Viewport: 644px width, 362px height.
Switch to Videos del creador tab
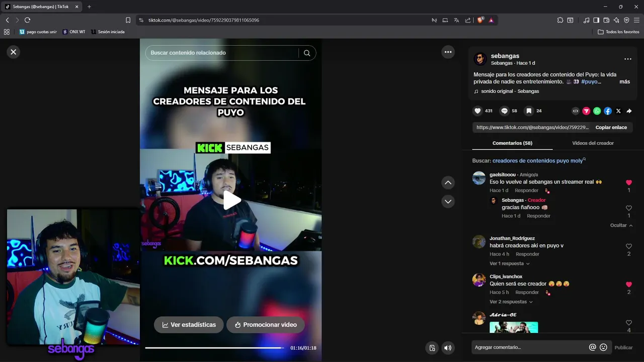tap(593, 143)
